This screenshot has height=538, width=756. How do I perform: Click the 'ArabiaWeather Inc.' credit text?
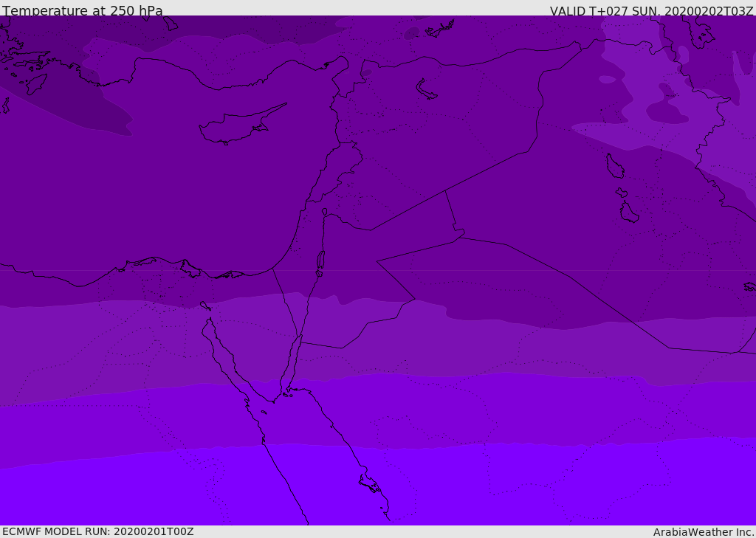pos(704,532)
